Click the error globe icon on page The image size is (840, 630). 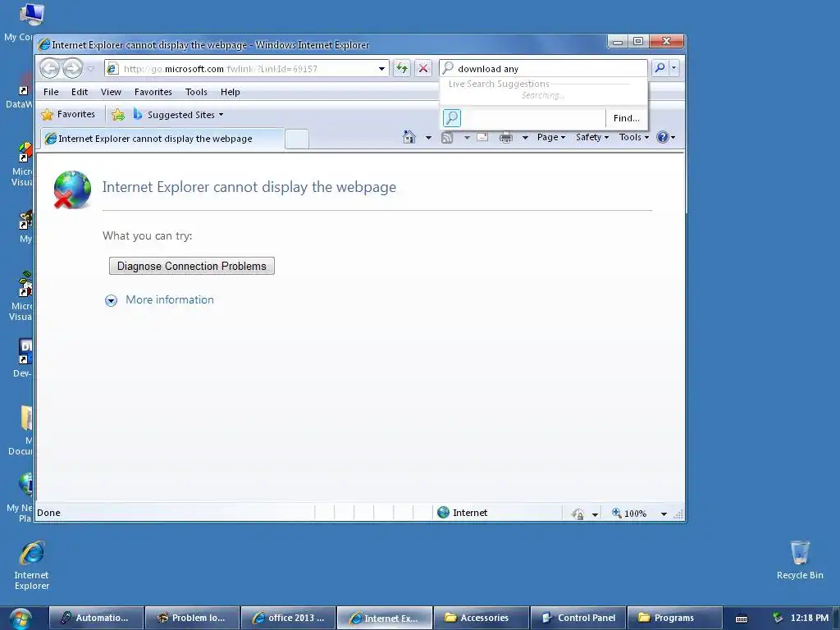pos(72,189)
